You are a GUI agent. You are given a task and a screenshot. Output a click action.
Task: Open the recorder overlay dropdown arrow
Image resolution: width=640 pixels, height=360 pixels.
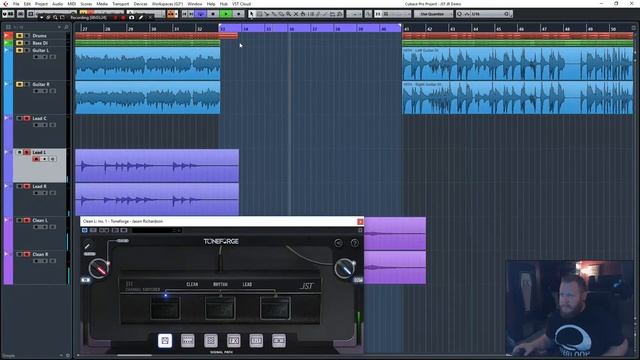41,18
